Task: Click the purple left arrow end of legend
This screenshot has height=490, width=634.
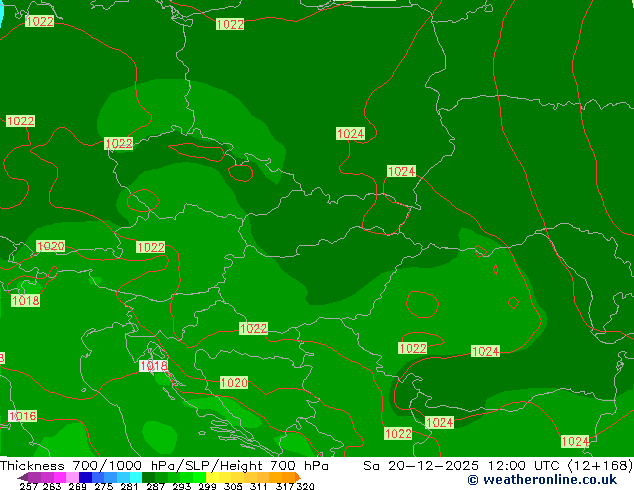Action: 23,477
